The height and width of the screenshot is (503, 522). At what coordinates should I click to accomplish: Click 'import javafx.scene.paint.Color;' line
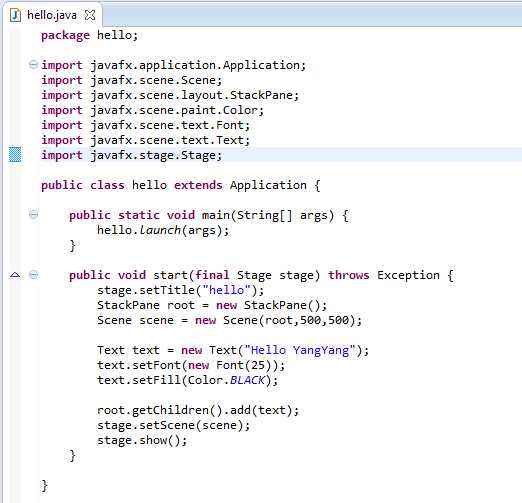(152, 110)
